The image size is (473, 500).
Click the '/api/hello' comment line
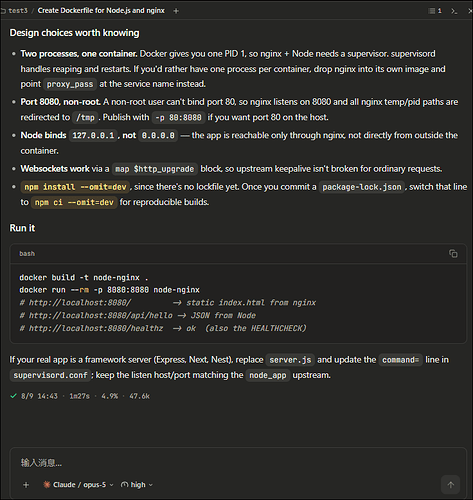(138, 315)
